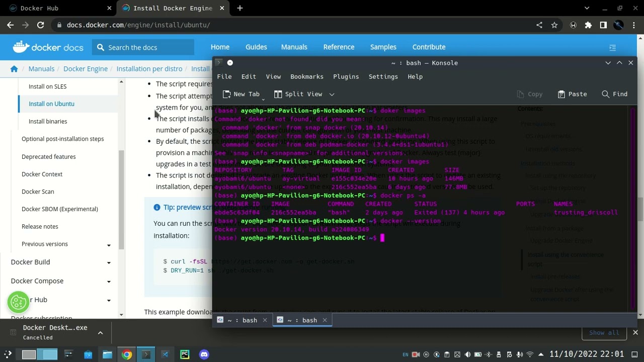
Task: Open Samples in docs navbar
Action: [x=383, y=47]
